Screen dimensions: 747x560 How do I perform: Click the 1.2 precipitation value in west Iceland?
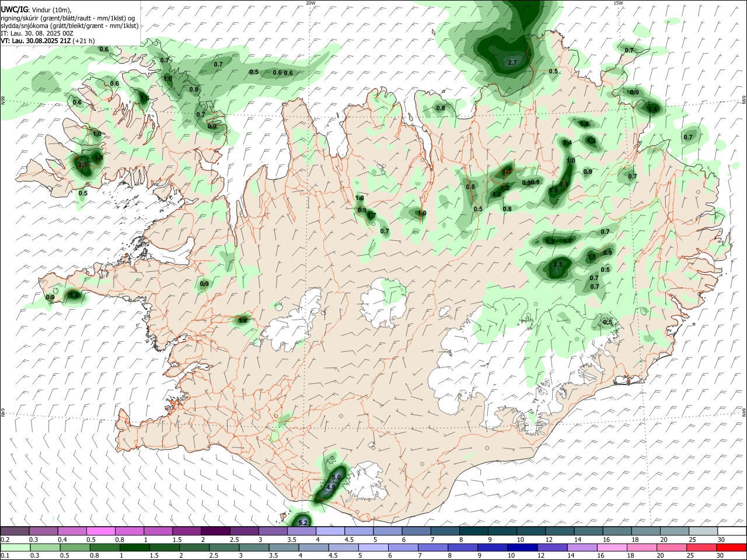(243, 320)
